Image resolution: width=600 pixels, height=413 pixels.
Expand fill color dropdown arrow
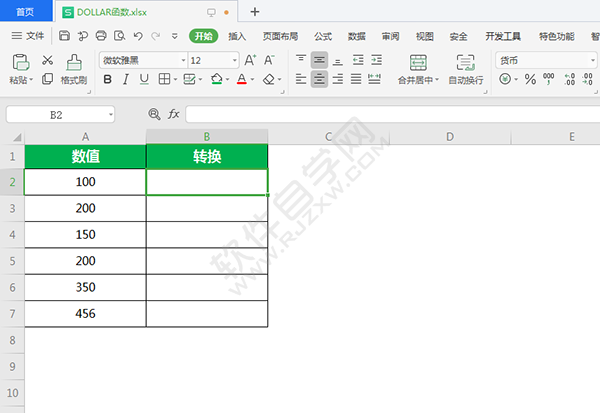(227, 80)
